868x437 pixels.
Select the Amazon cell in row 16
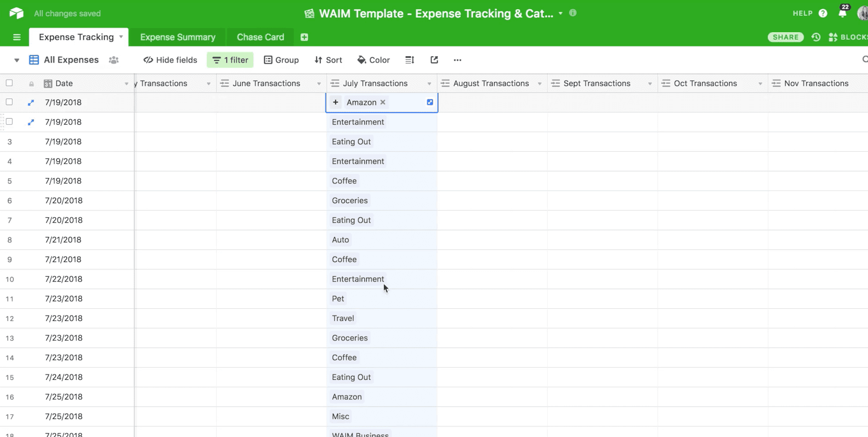(382, 397)
